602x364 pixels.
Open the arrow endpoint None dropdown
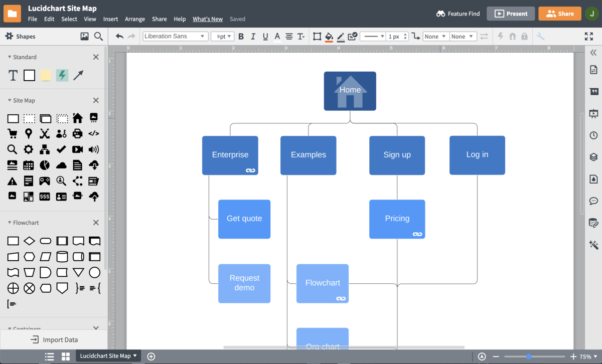pyautogui.click(x=435, y=36)
